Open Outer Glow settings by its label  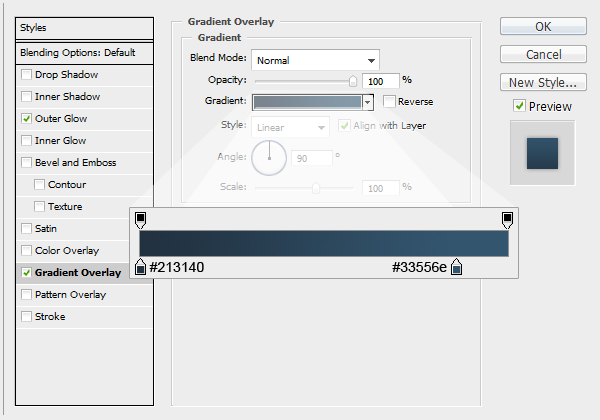(x=61, y=119)
